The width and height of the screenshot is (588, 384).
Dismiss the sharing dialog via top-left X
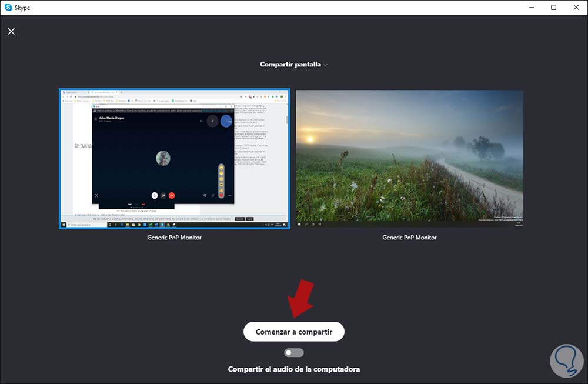click(x=11, y=31)
